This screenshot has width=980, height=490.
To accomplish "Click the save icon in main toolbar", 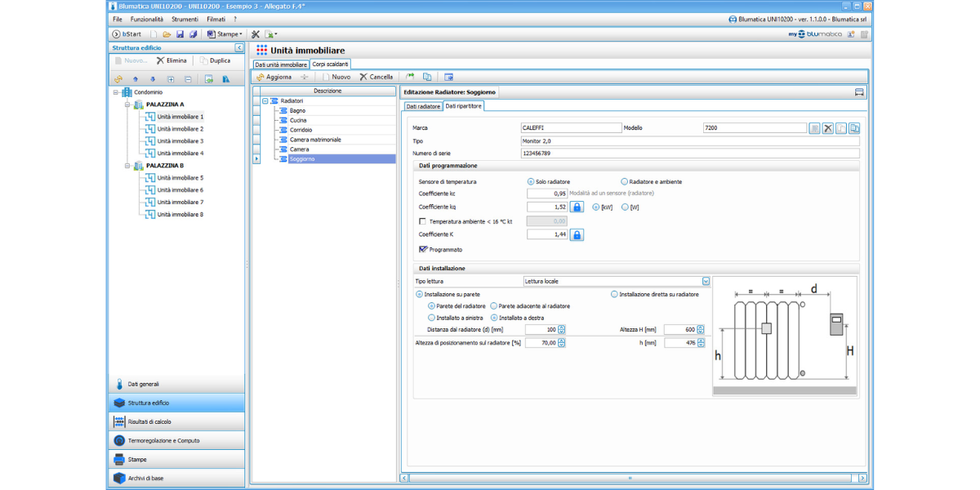I will point(180,34).
